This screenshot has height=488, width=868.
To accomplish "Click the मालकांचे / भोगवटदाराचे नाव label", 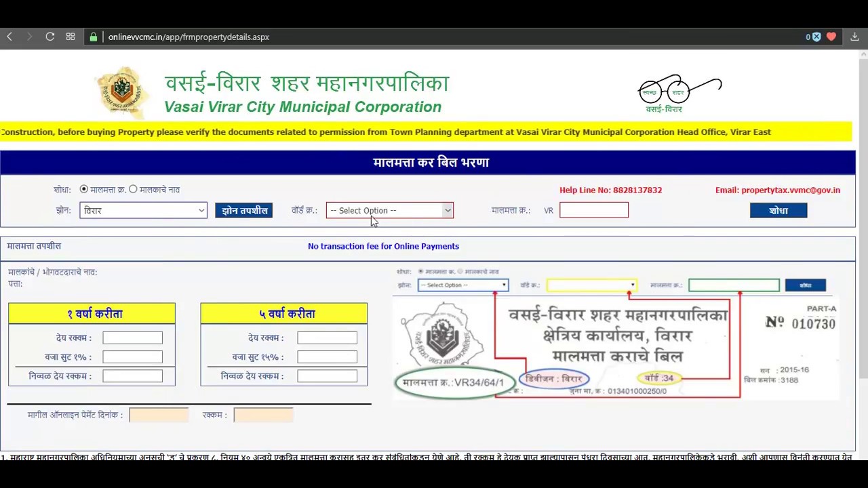I will [53, 272].
